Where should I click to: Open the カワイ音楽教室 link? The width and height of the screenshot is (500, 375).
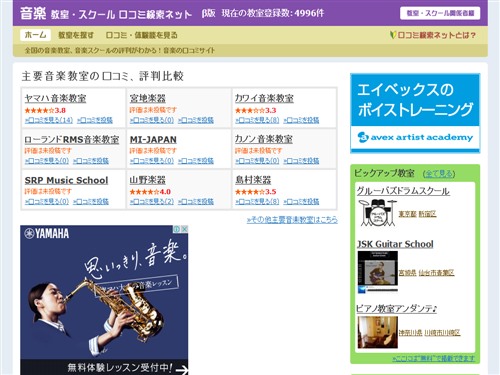(x=264, y=98)
